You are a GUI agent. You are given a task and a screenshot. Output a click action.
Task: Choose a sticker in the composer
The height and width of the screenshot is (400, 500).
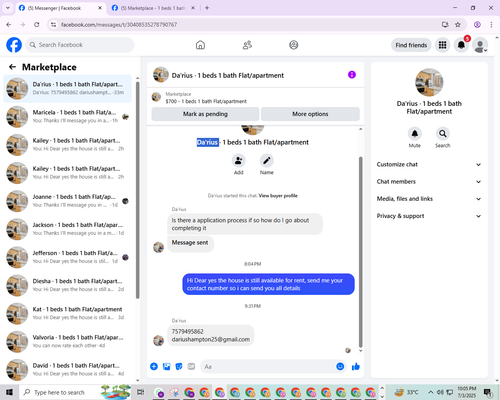click(x=179, y=367)
